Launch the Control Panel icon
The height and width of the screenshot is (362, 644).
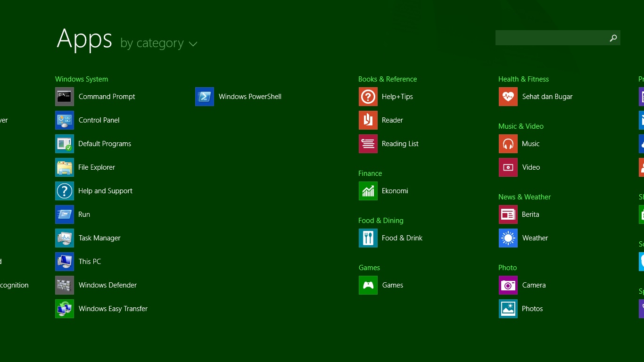coord(65,120)
